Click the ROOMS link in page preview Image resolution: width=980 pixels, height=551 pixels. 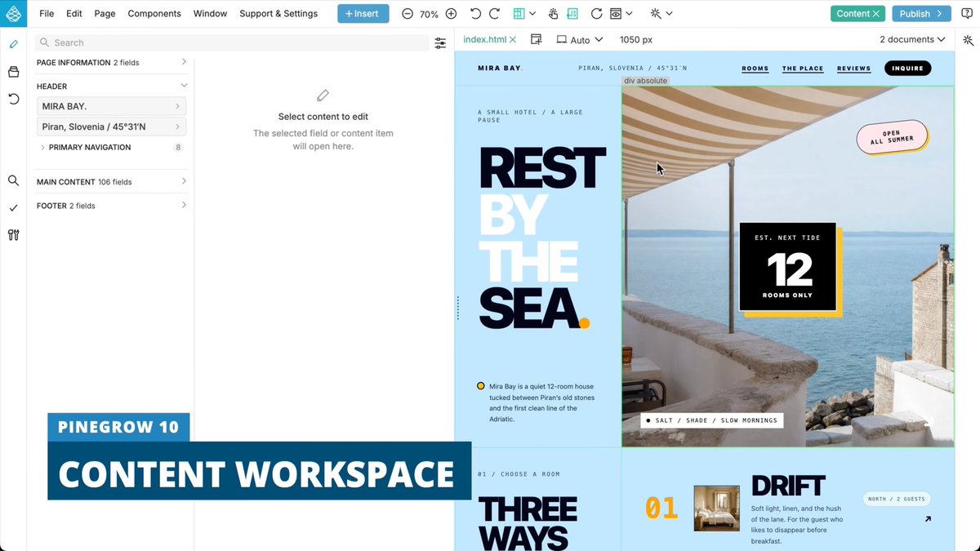click(x=755, y=69)
